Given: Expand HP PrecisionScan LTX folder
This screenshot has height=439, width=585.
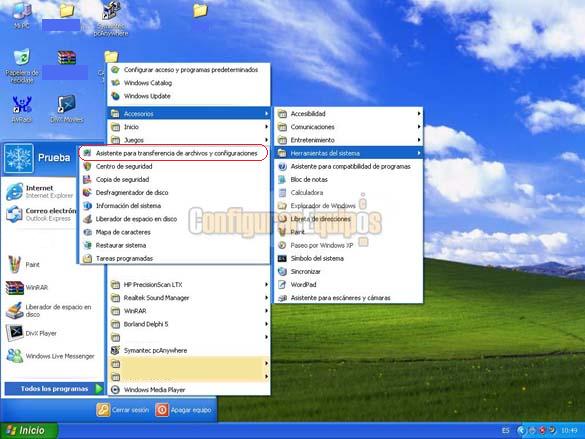Looking at the screenshot, I should tap(189, 285).
